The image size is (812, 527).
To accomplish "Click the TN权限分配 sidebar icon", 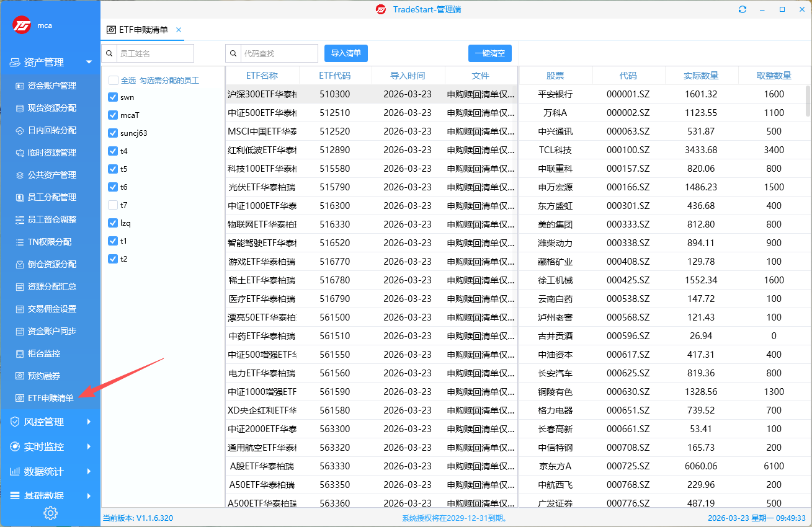I will (20, 242).
